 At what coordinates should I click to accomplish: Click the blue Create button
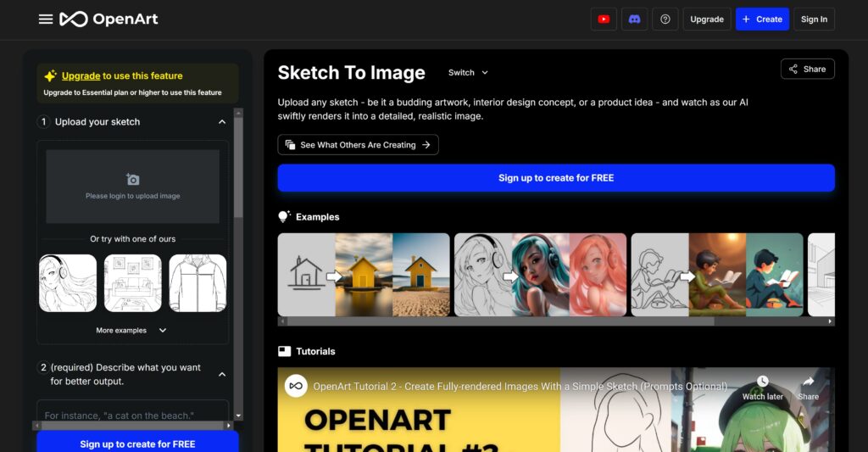coord(762,20)
